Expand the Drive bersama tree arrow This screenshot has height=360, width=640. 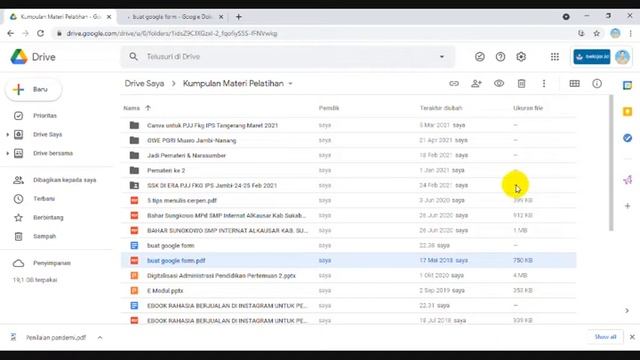coord(7,153)
